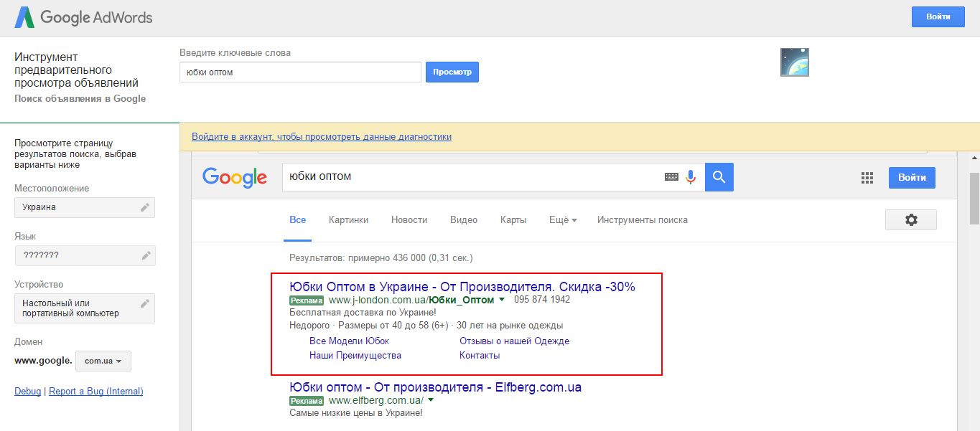
Task: Open the Google apps grid icon
Action: pos(867,178)
